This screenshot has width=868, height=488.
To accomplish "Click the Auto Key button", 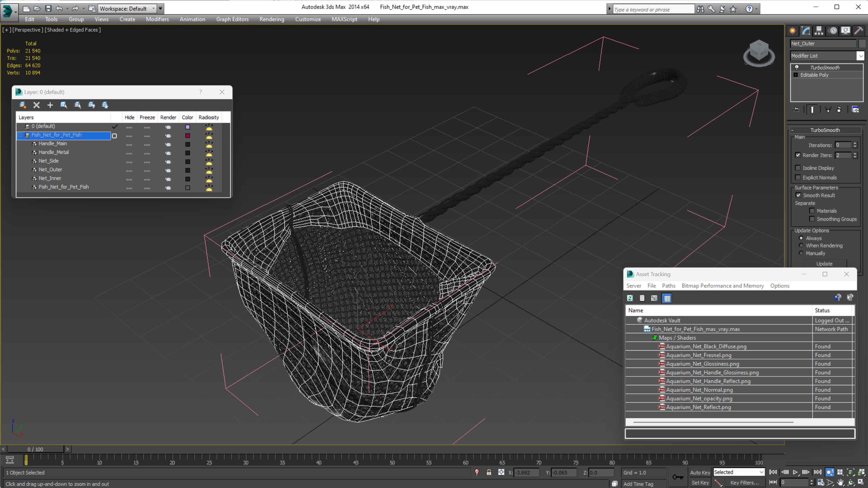I will pyautogui.click(x=700, y=472).
